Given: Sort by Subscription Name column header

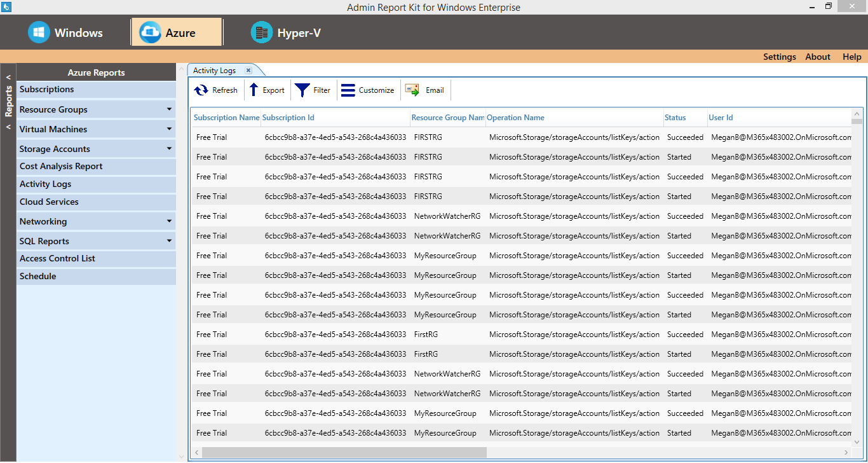Looking at the screenshot, I should (x=226, y=118).
